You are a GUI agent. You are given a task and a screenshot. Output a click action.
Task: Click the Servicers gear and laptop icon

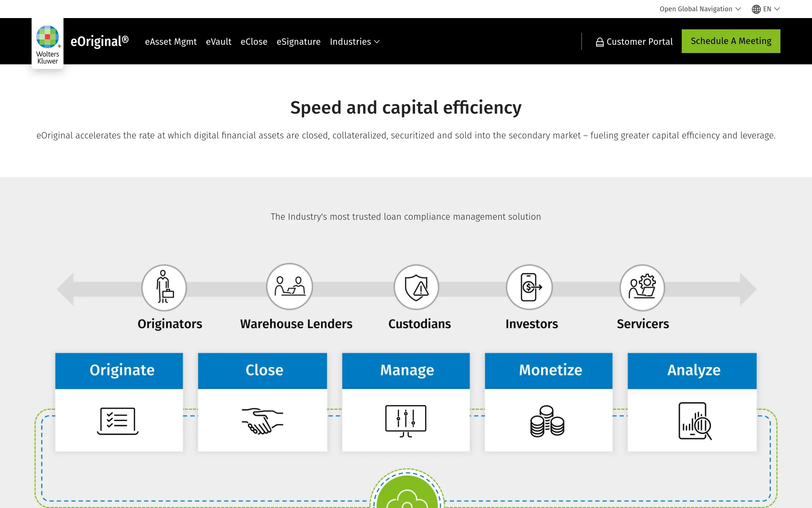click(x=642, y=287)
